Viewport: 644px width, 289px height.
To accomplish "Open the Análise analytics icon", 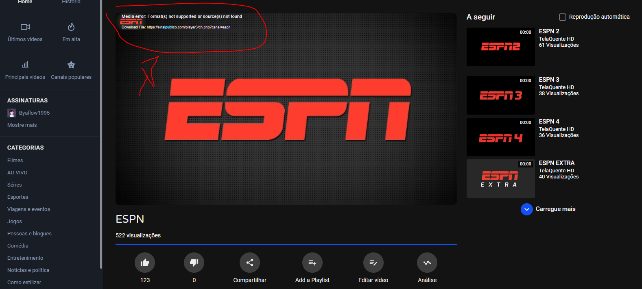I will click(x=427, y=263).
